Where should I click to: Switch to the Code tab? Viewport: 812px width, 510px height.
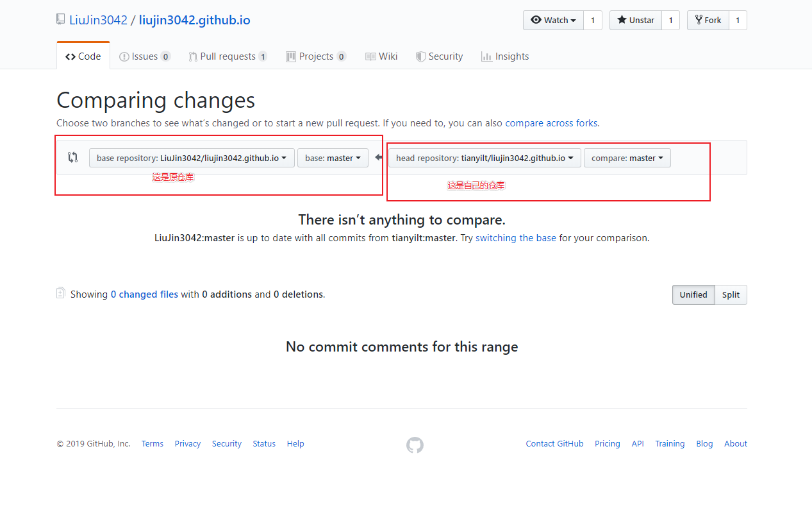(x=83, y=56)
